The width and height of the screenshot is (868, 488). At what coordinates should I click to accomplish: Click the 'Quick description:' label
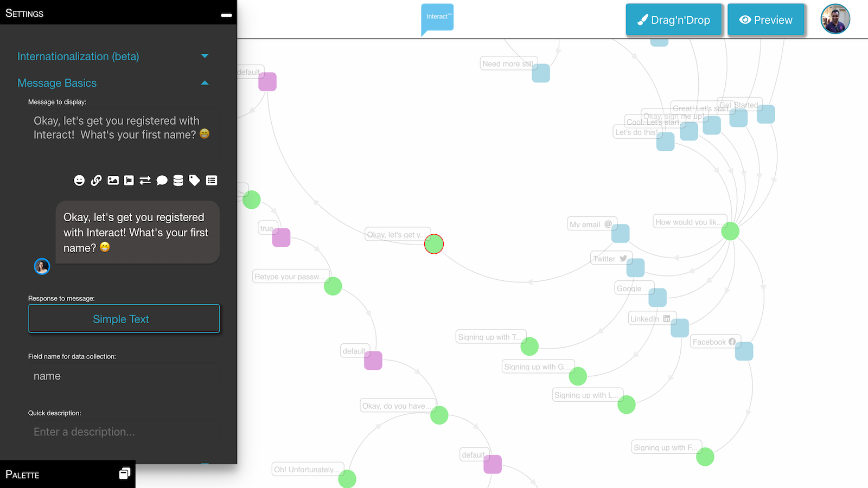[55, 413]
